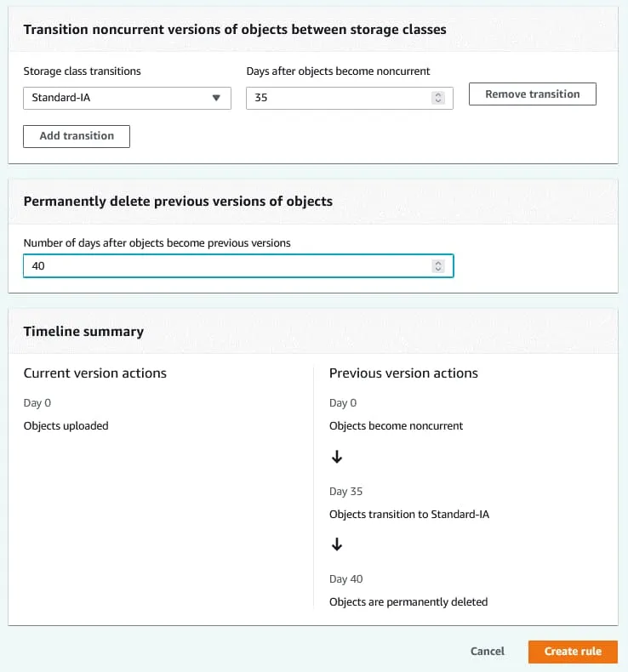Add another storage class transition

77,136
